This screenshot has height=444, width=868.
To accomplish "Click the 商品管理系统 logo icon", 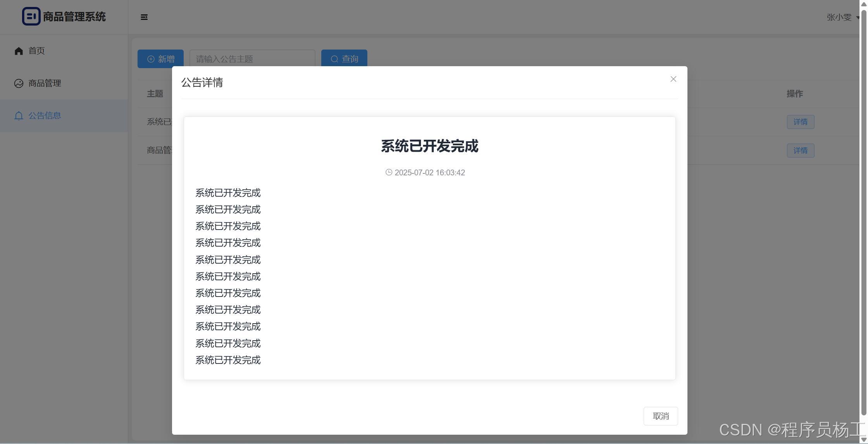I will tap(31, 17).
